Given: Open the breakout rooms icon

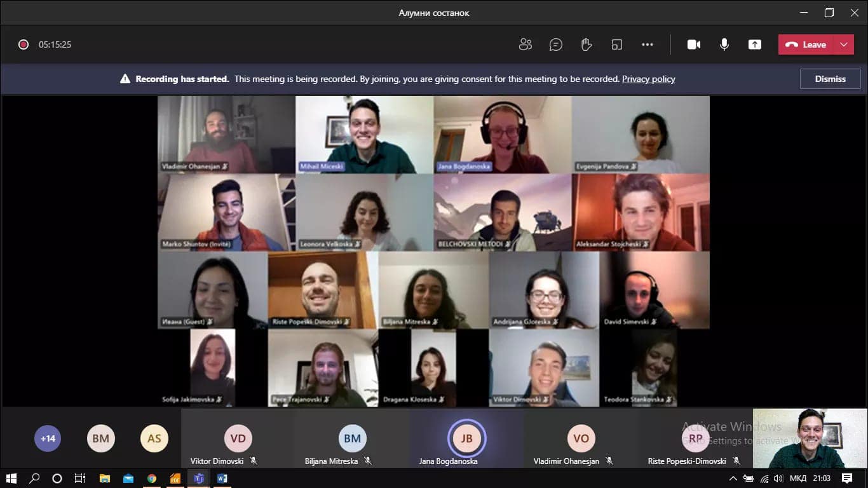Looking at the screenshot, I should point(617,44).
